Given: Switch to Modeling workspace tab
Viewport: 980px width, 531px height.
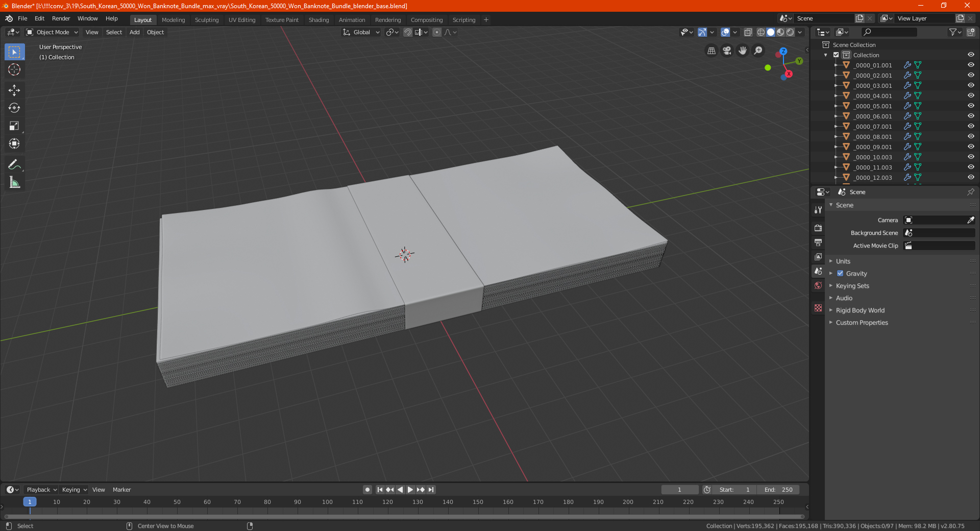Looking at the screenshot, I should [173, 20].
